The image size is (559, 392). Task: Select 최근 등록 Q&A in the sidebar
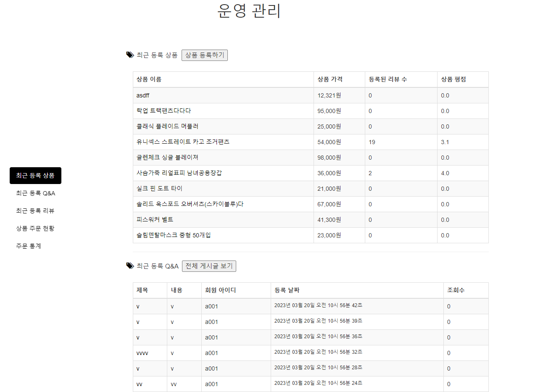(x=35, y=193)
